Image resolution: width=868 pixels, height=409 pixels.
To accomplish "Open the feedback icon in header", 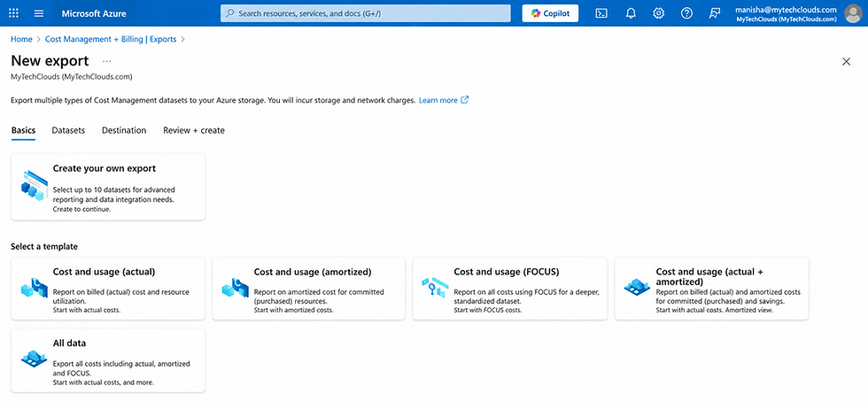I will click(x=716, y=13).
